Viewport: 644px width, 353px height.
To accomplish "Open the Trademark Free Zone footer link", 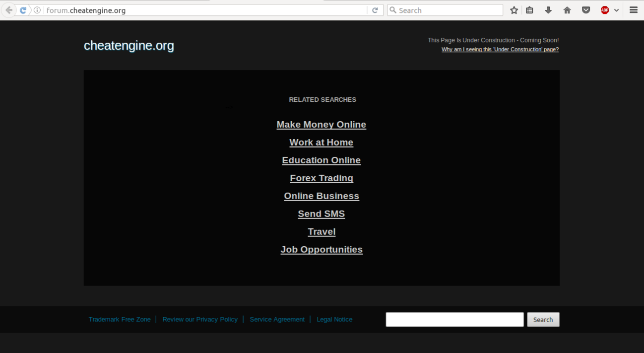I will (x=120, y=319).
